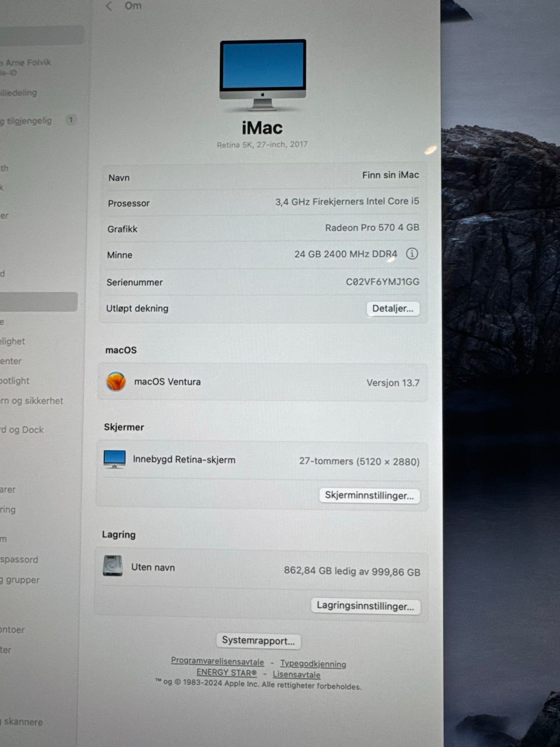Screen dimensions: 560x747
Task: Click the Utløpt dekning label
Action: pyautogui.click(x=137, y=308)
